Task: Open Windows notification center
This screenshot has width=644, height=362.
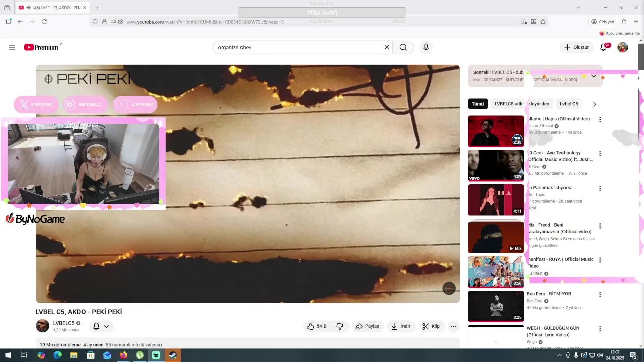Action: point(634,355)
